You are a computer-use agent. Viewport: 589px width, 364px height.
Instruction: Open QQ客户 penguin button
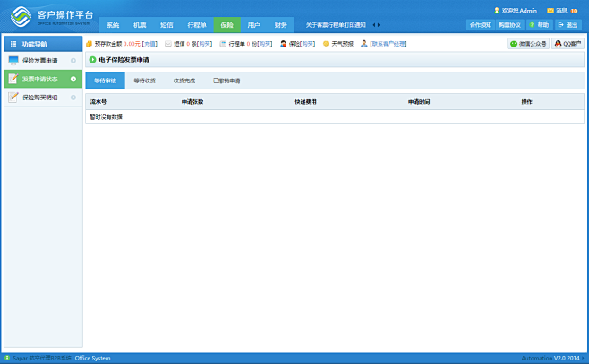click(566, 43)
